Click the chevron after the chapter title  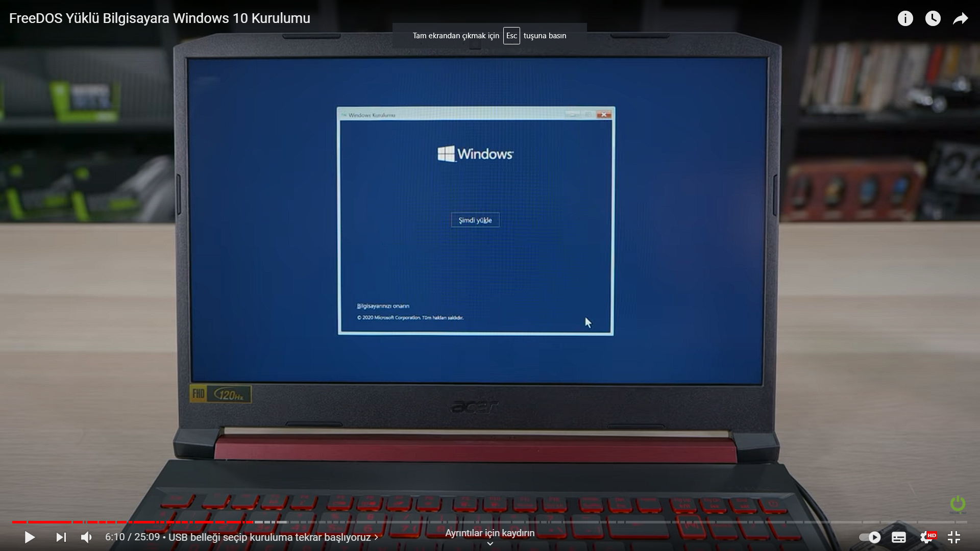(x=376, y=537)
